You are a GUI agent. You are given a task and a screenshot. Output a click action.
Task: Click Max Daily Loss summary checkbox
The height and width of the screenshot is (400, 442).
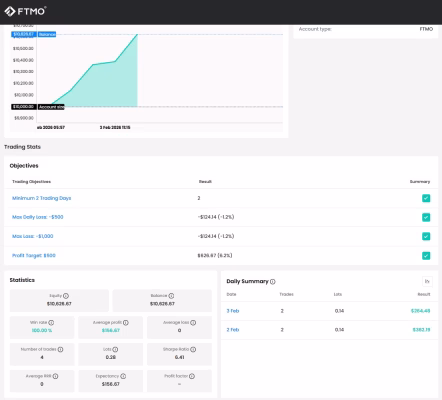[x=426, y=217]
